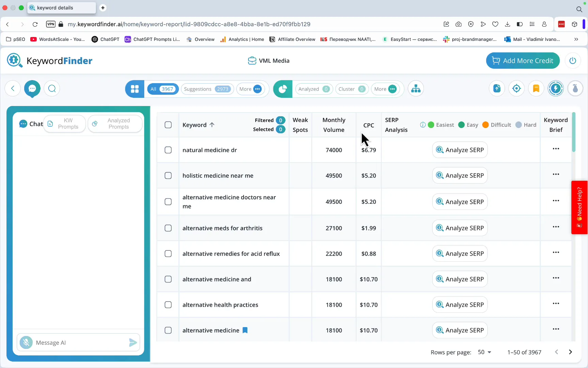Screen dimensions: 588x368
Task: Open row options for alternative health practices
Action: click(556, 304)
